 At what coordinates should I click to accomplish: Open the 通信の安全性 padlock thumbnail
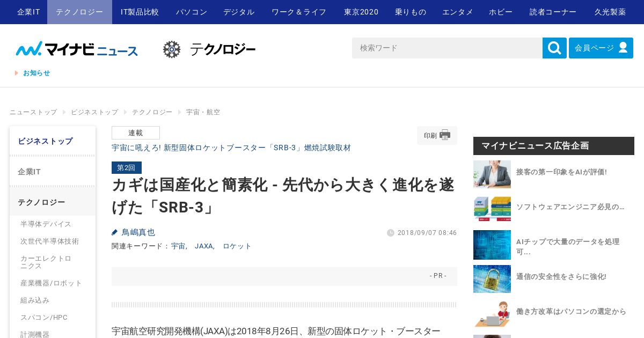point(492,279)
